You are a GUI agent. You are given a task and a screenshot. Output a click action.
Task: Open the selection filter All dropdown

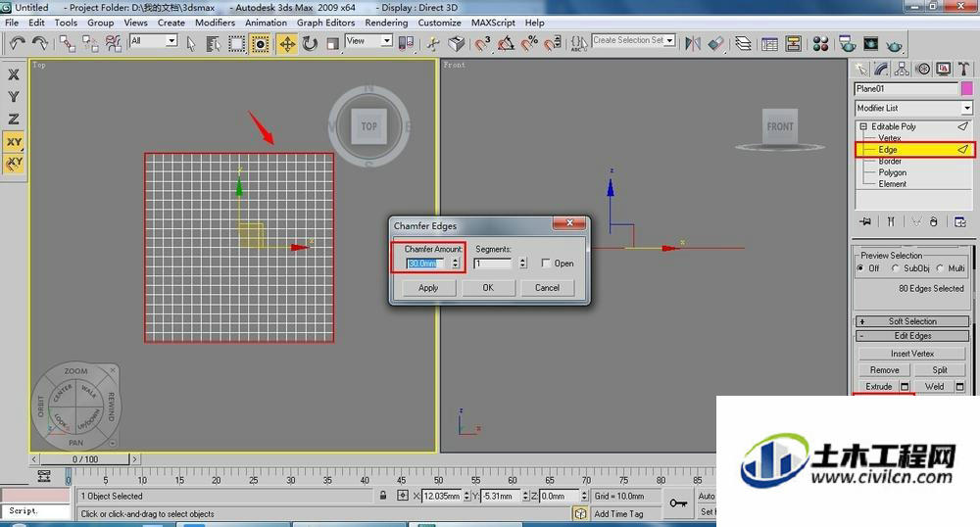[x=171, y=40]
